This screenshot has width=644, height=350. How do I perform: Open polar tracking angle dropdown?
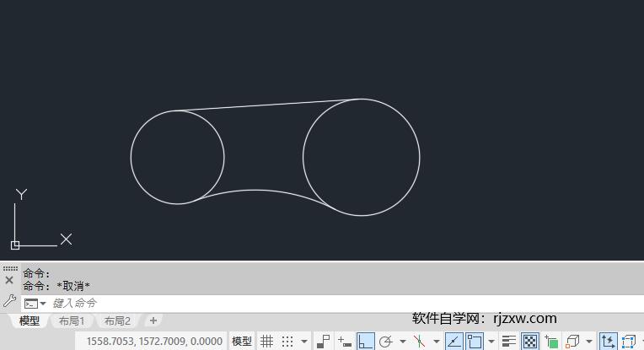point(403,342)
